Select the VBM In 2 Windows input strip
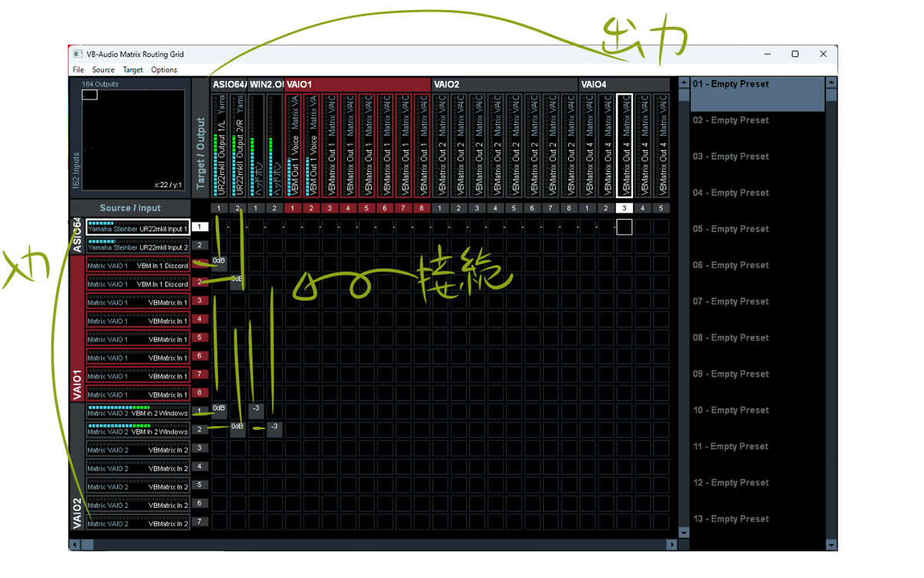 (137, 412)
